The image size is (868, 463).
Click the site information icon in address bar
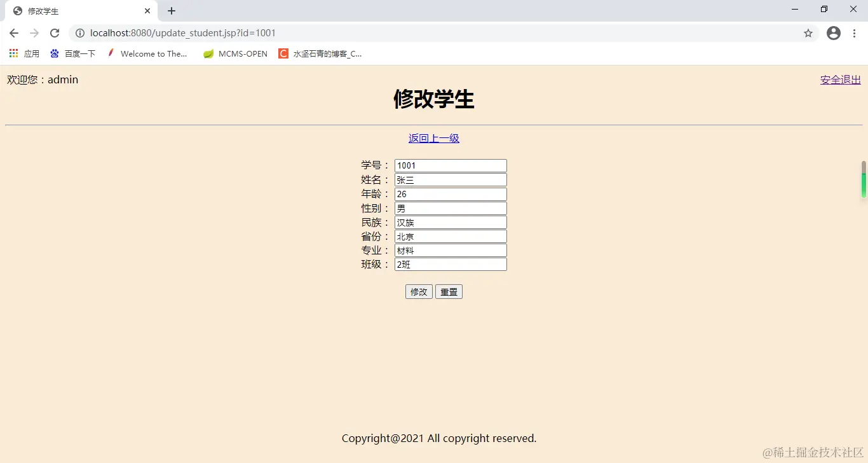coord(80,33)
